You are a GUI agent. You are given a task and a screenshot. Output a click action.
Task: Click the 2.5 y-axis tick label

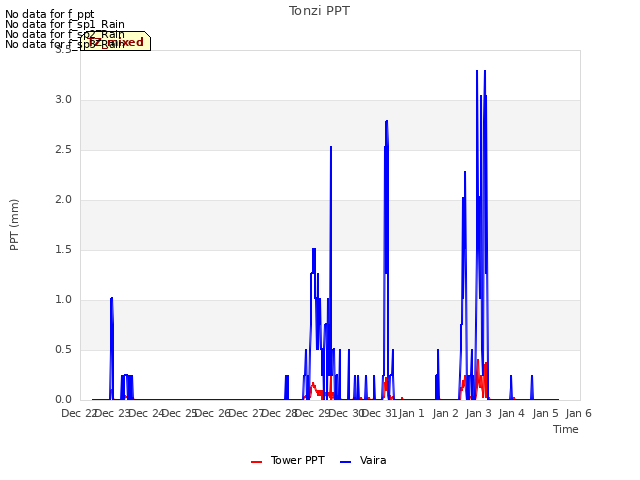(64, 150)
